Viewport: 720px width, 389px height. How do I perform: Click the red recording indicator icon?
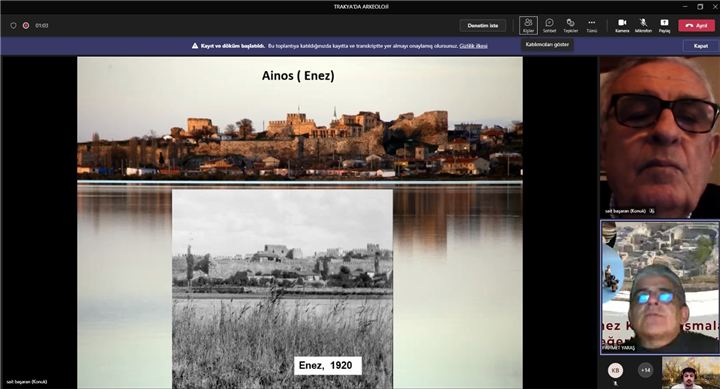coord(26,26)
